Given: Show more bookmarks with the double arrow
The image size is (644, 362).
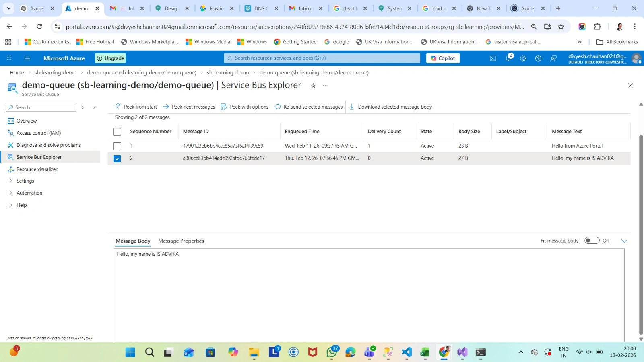Looking at the screenshot, I should click(580, 42).
